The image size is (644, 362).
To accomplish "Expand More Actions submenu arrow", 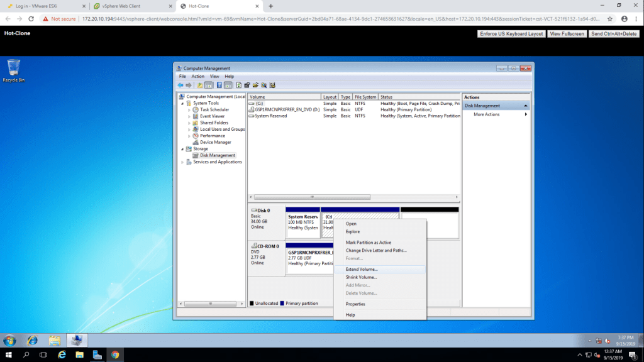I will (x=526, y=114).
